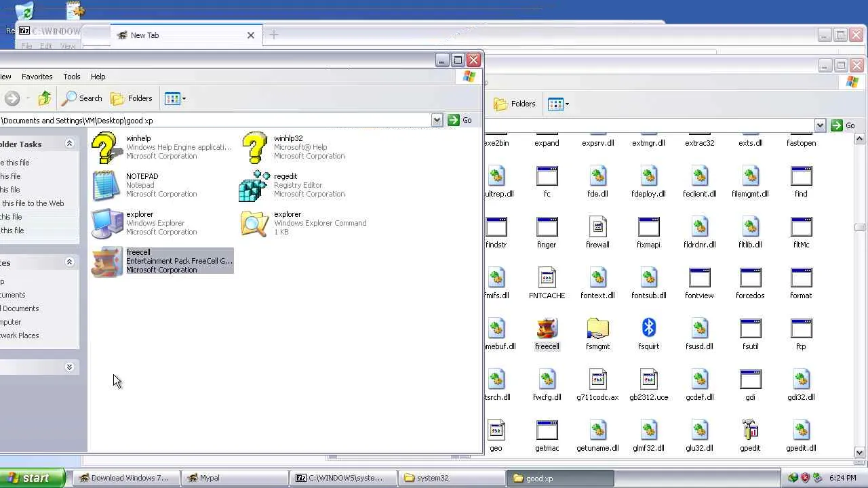
Task: Collapse the Other Places panel section
Action: 69,262
